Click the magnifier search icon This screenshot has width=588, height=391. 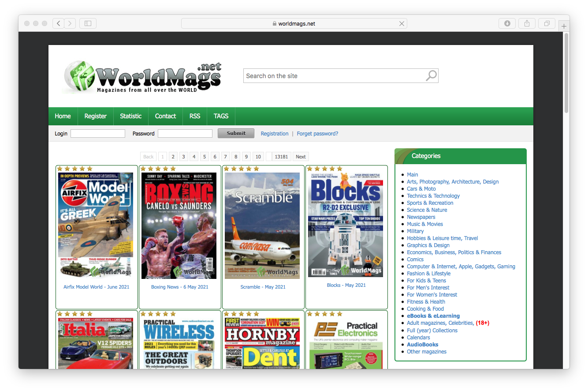(431, 75)
